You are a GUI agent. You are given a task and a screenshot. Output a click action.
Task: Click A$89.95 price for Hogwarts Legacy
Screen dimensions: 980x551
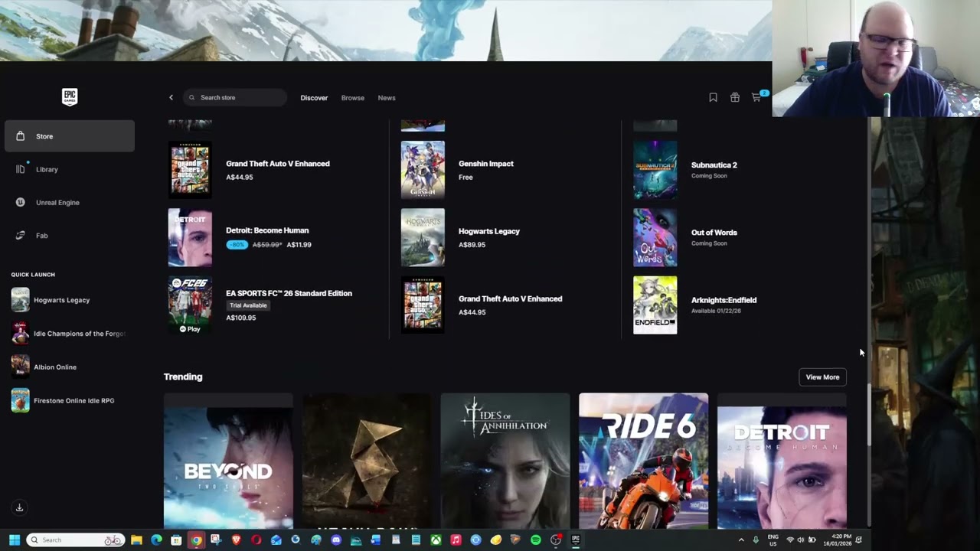tap(472, 245)
